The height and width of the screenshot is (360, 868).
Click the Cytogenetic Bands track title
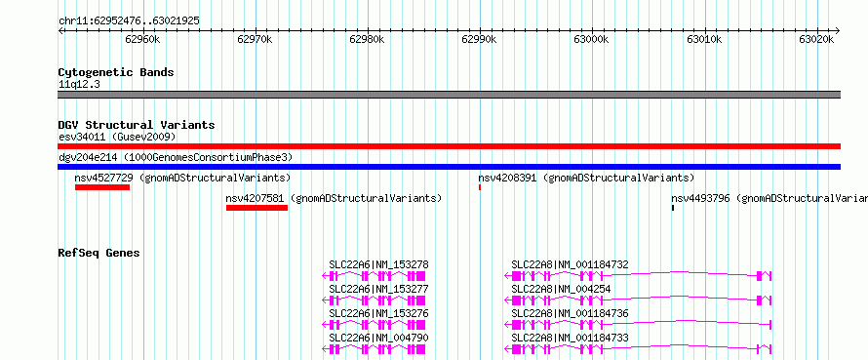click(x=116, y=72)
